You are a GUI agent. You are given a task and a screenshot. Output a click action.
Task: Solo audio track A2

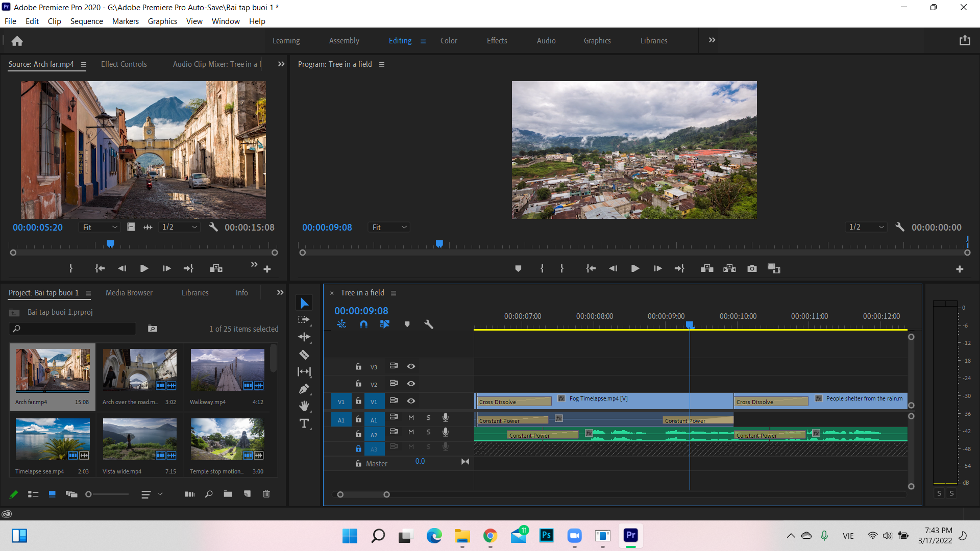click(x=428, y=432)
